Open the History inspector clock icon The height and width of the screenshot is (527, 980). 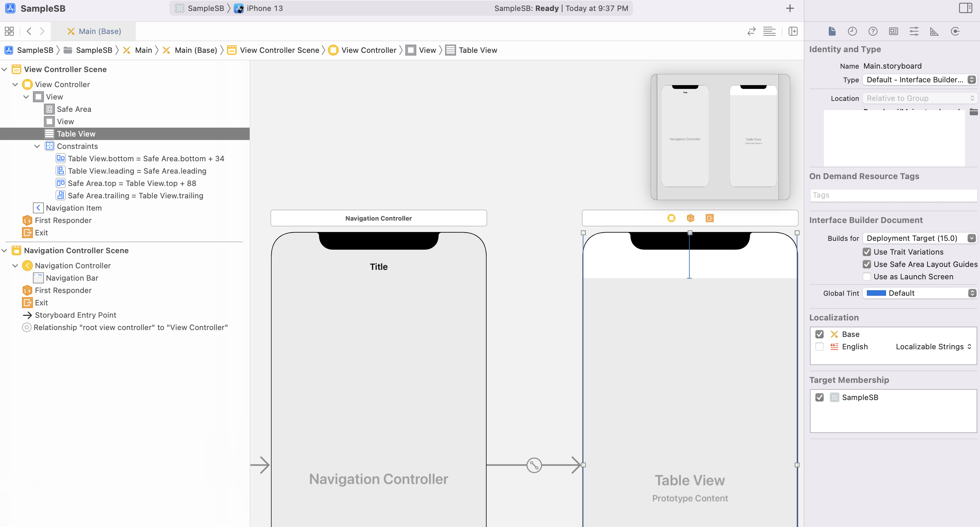(x=852, y=31)
